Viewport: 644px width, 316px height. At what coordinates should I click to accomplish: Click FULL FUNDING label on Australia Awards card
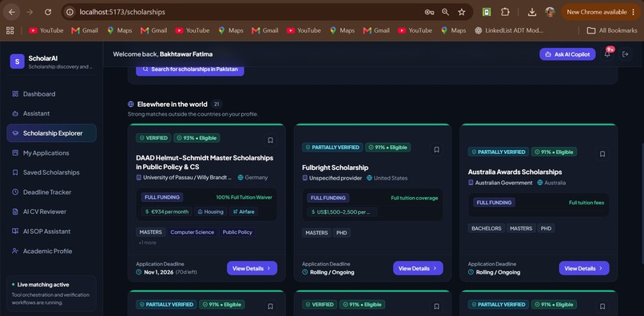click(494, 203)
